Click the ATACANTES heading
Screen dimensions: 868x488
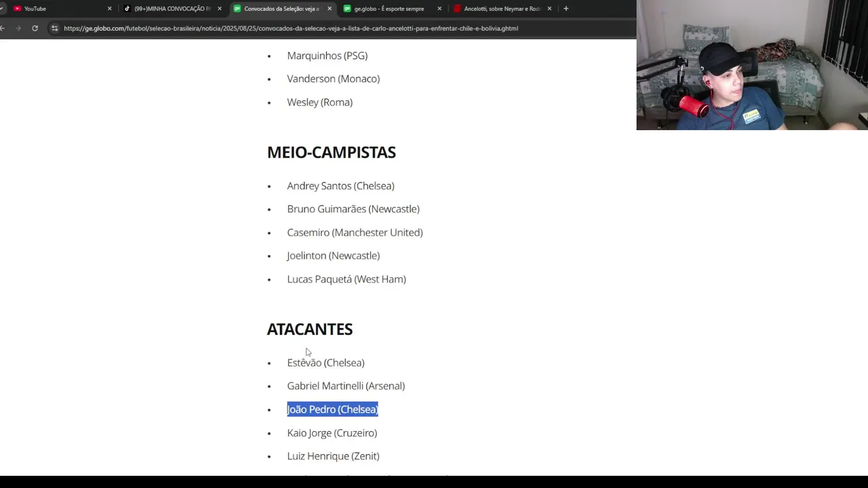[309, 329]
